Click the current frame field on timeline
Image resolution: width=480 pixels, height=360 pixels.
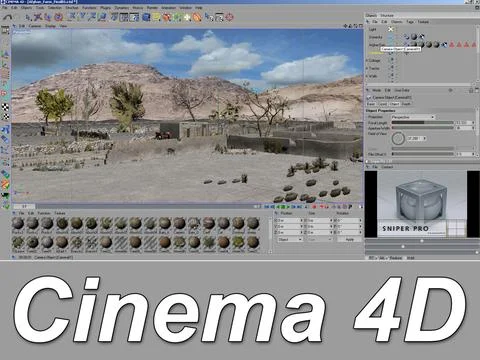[24, 207]
